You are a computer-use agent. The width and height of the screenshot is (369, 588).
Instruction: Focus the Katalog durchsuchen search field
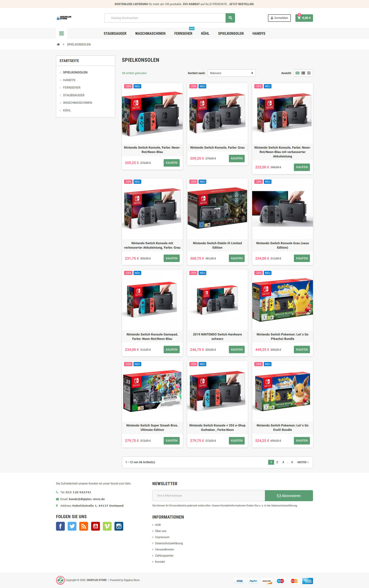point(165,18)
